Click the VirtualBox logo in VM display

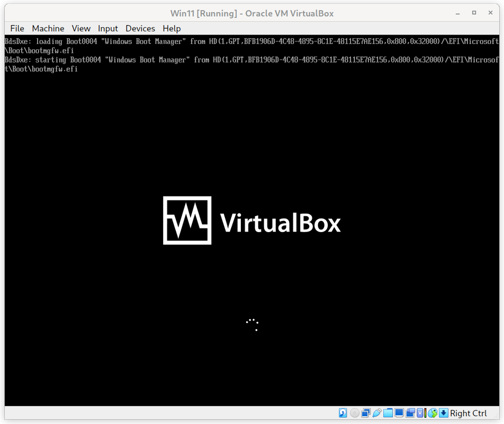251,220
